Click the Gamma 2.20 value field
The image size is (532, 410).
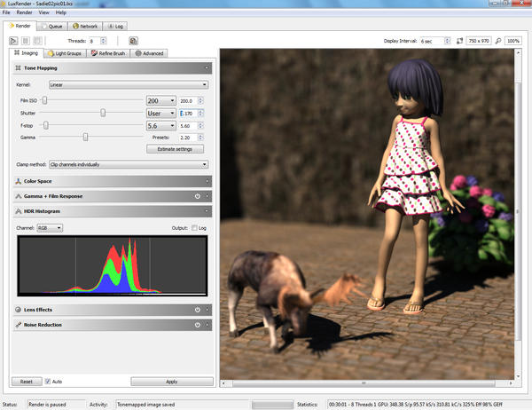[188, 138]
